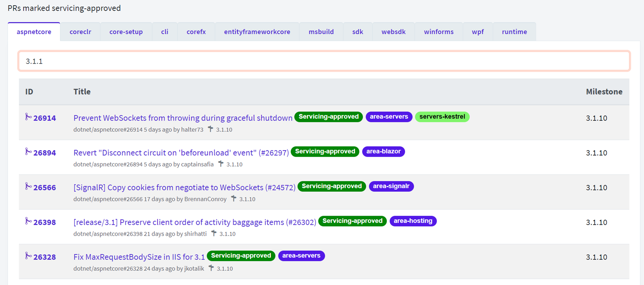The image size is (644, 285).
Task: Click 'dotnet/aspnetcore#26894 5 days ago by captainsafia'
Action: [143, 164]
